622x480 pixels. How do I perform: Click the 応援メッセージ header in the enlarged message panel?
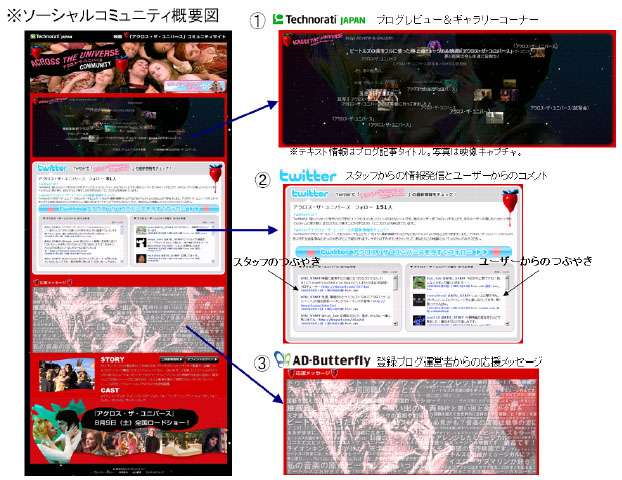click(313, 373)
